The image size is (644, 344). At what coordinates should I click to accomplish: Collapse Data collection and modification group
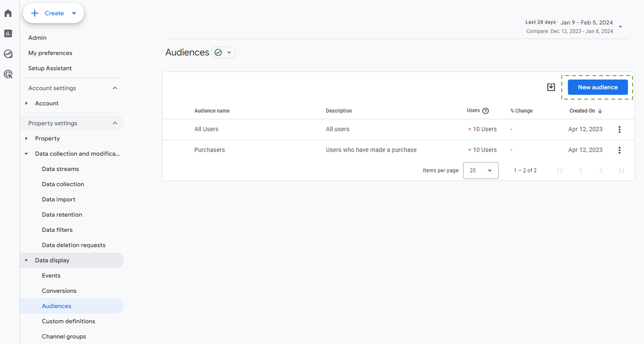26,154
